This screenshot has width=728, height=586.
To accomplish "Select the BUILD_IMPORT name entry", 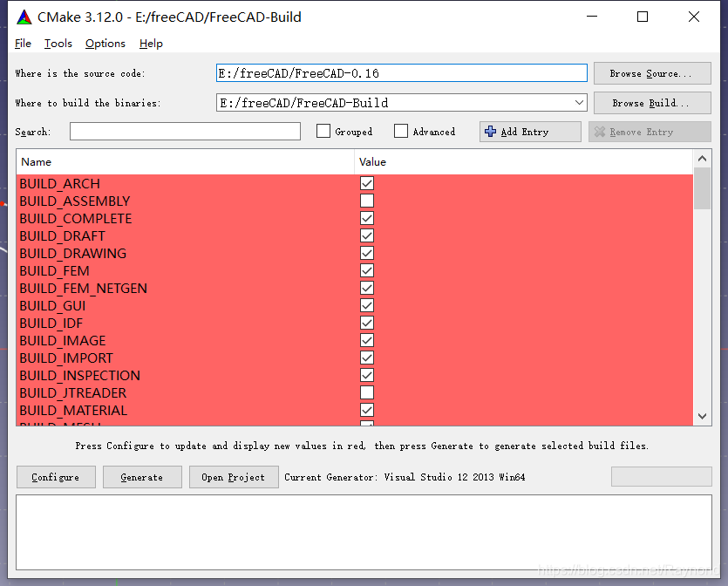I will [66, 358].
